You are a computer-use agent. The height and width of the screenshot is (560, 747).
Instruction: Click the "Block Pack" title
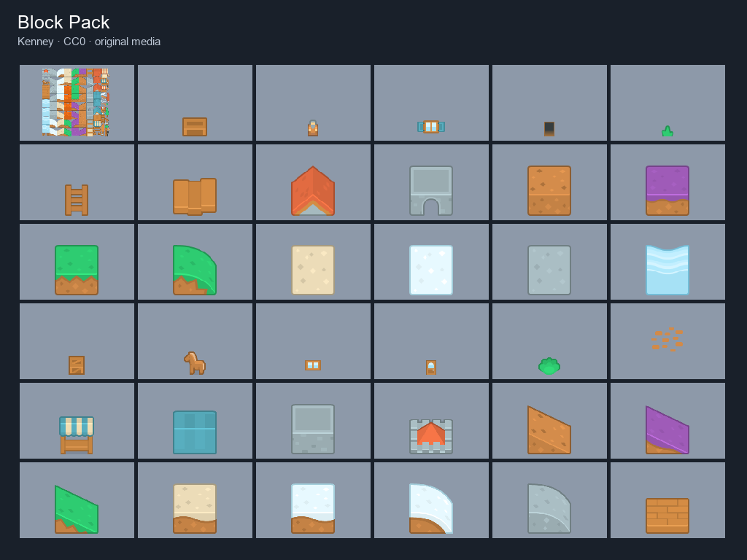tap(63, 23)
